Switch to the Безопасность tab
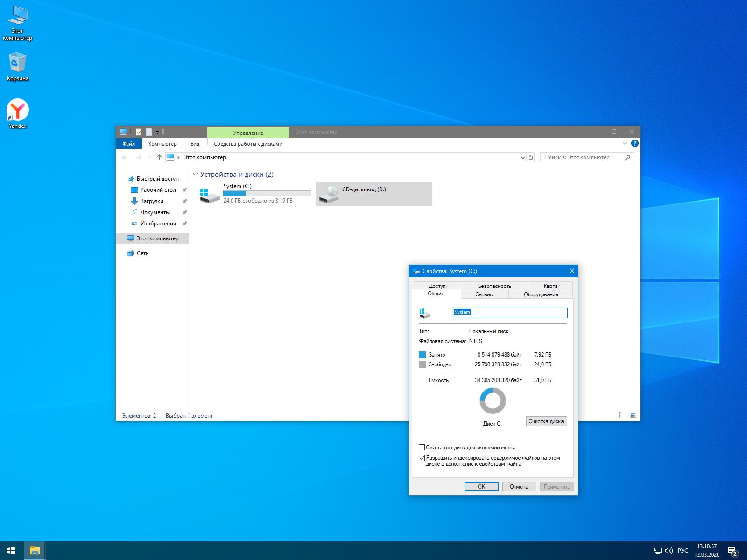 494,286
